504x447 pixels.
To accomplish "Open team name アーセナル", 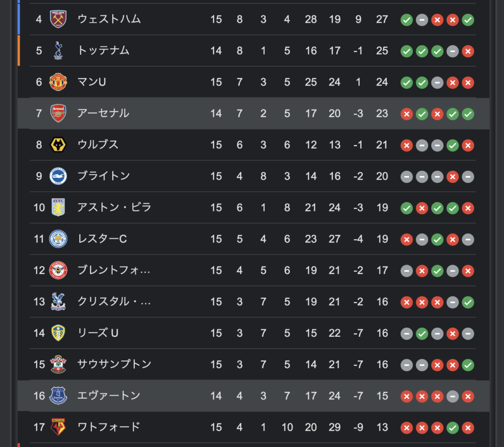I will pyautogui.click(x=103, y=113).
